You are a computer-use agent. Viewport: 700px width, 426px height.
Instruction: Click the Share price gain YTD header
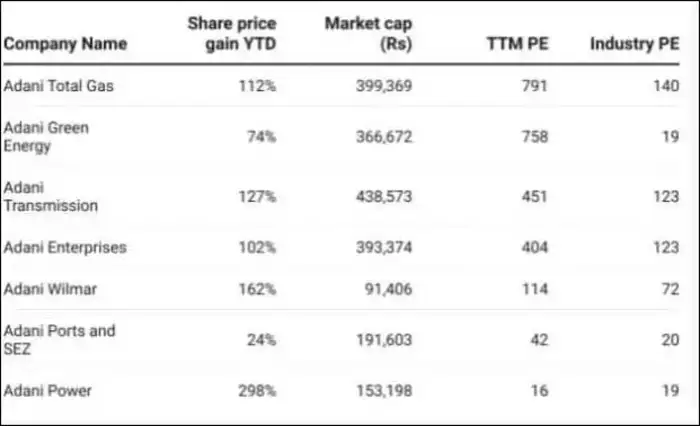tap(232, 33)
